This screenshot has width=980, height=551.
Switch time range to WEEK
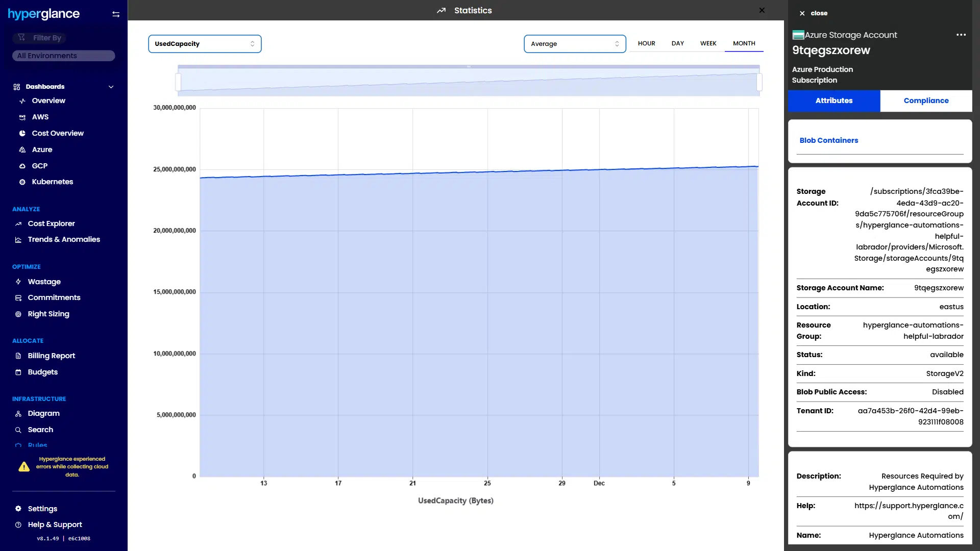click(708, 43)
